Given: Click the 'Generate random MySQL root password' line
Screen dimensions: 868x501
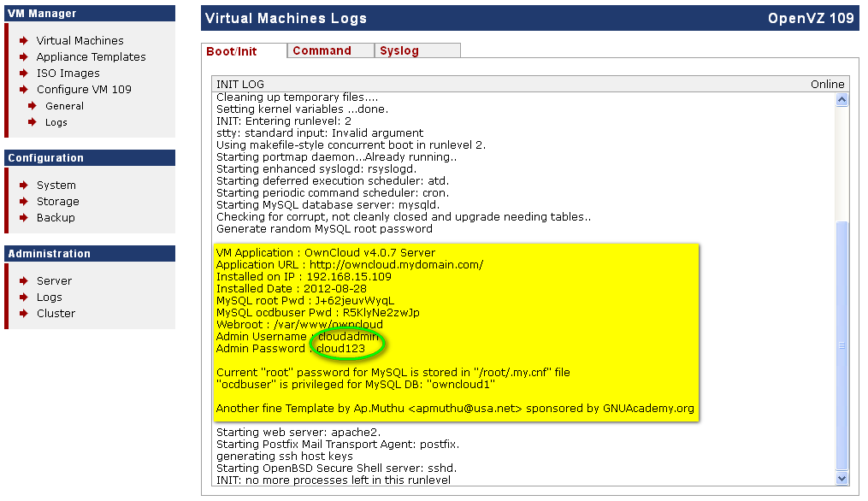Looking at the screenshot, I should [x=324, y=229].
